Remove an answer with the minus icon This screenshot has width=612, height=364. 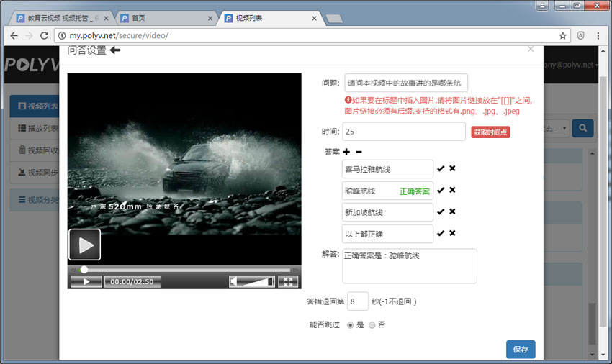pyautogui.click(x=359, y=152)
